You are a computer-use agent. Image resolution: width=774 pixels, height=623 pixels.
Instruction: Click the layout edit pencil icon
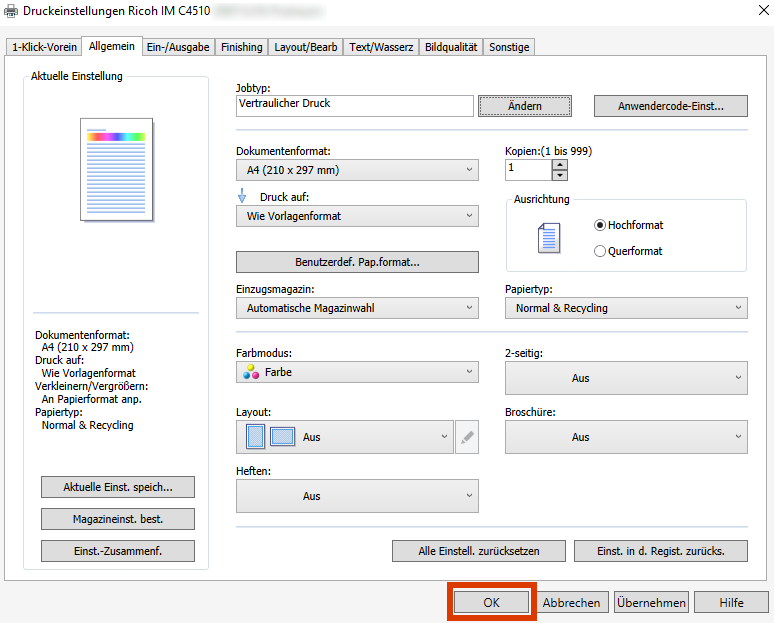click(x=467, y=437)
